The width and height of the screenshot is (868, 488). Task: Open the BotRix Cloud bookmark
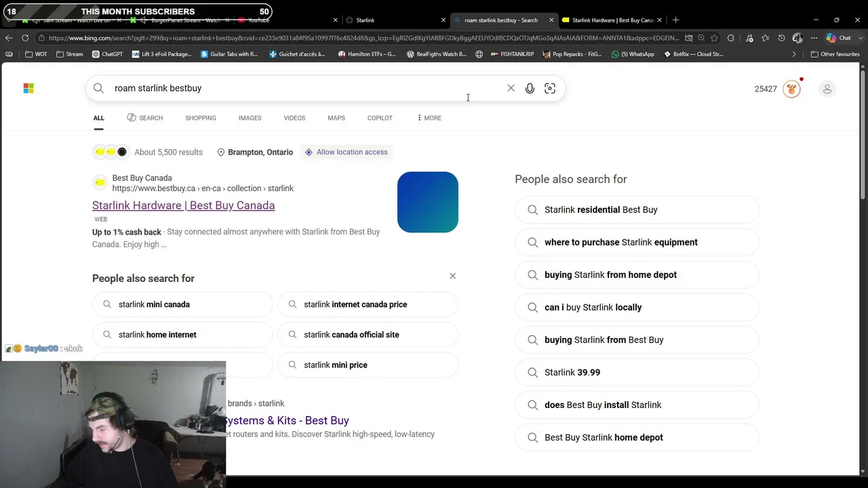coord(693,54)
